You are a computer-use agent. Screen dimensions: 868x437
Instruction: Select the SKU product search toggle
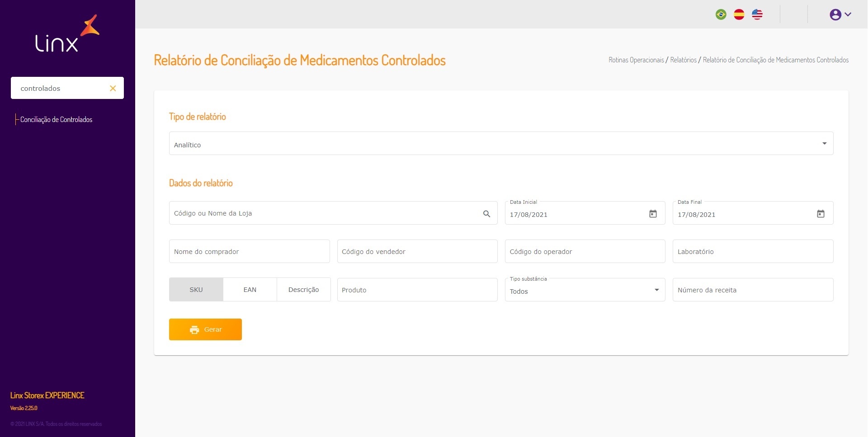196,290
